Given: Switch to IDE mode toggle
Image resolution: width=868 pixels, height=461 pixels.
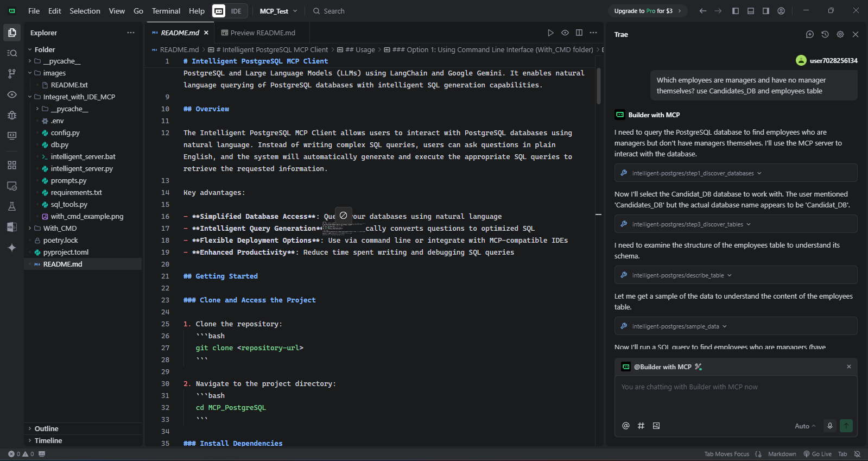Looking at the screenshot, I should (236, 11).
